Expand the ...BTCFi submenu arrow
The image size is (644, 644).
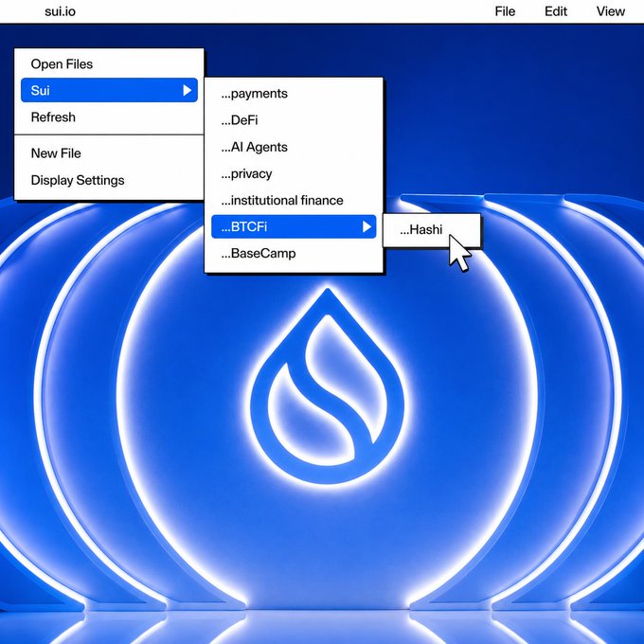point(367,226)
